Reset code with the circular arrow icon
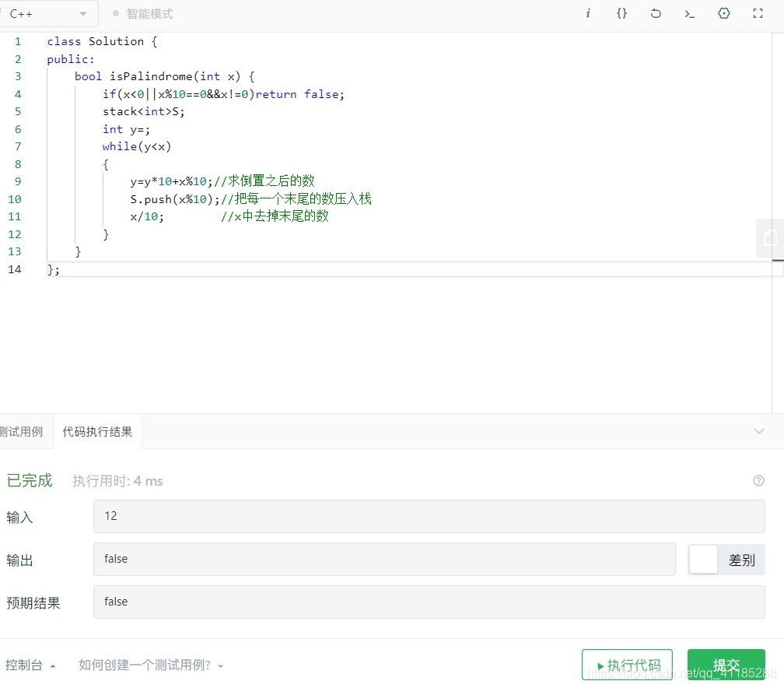The height and width of the screenshot is (688, 784). click(656, 13)
